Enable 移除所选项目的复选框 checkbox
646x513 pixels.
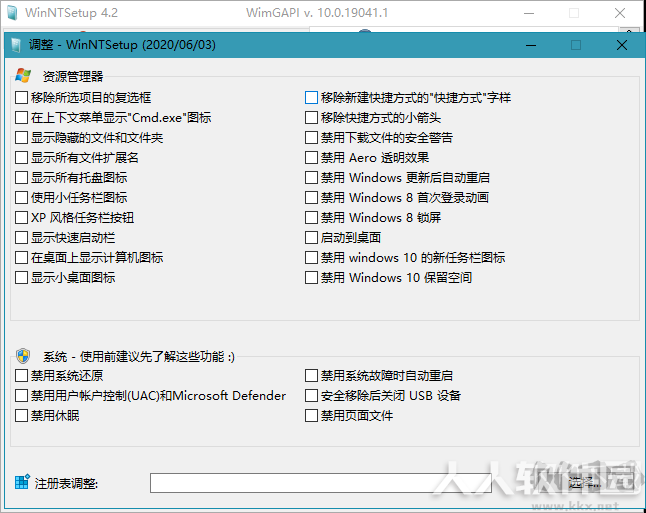[x=21, y=98]
